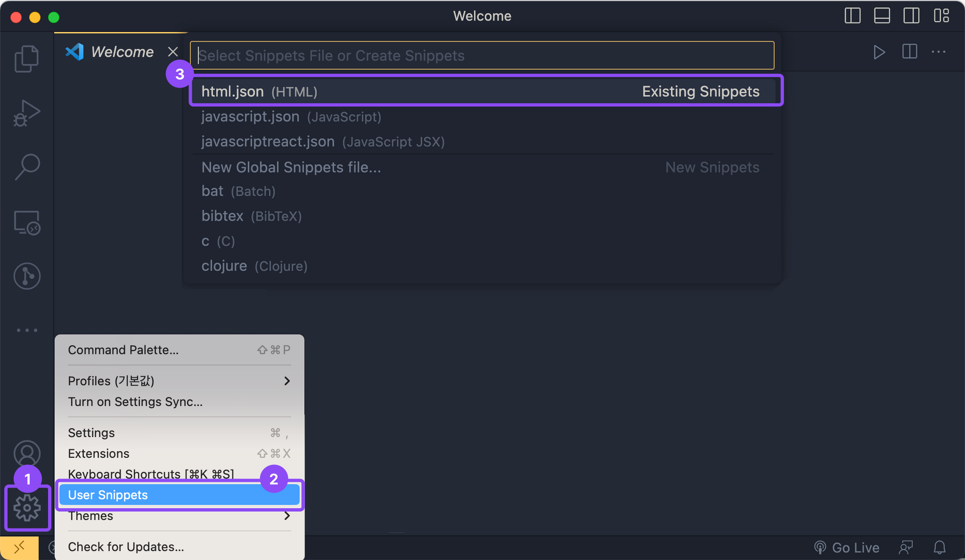
Task: Open the feedback icon in status bar
Action: click(x=906, y=547)
